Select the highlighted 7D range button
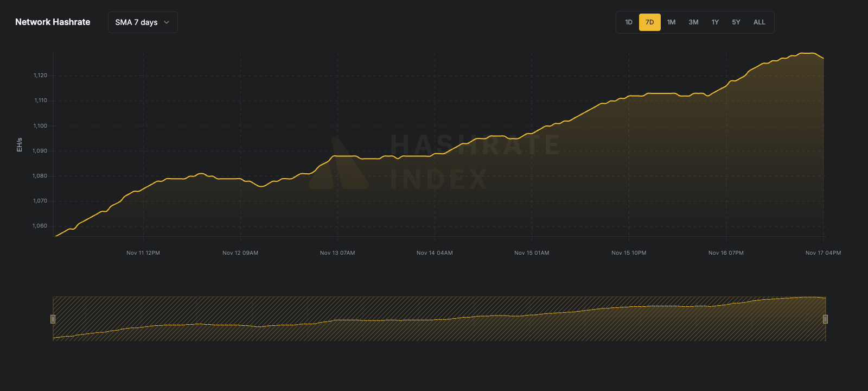Screen dimensions: 868x391 click(x=649, y=22)
